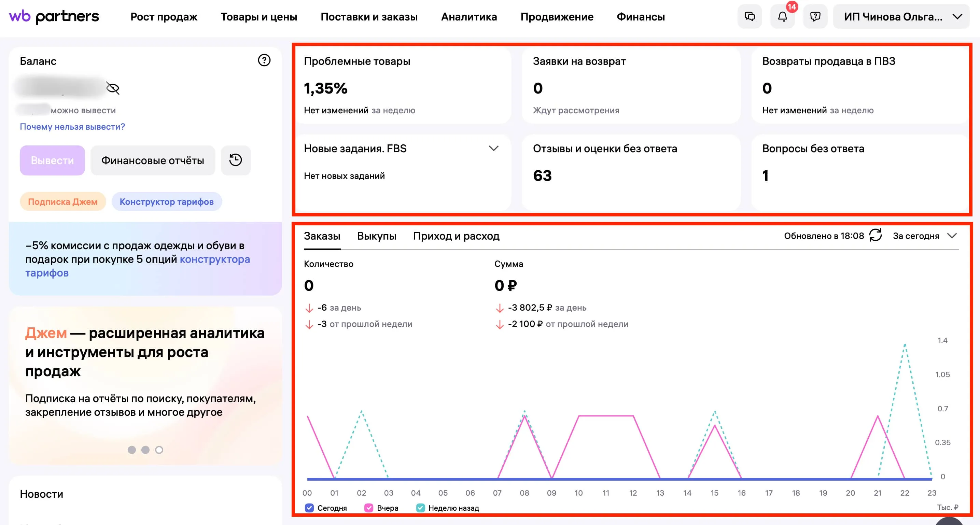
Task: Open the chat messages icon
Action: coord(750,17)
